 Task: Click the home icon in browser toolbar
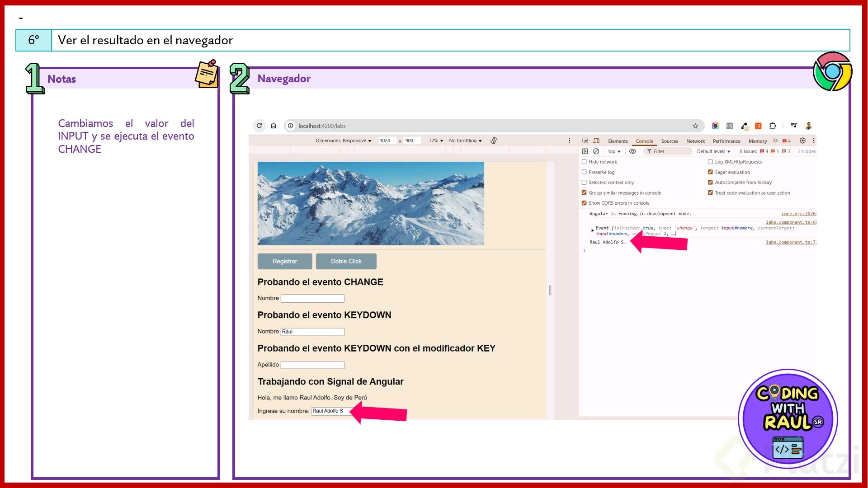[274, 126]
